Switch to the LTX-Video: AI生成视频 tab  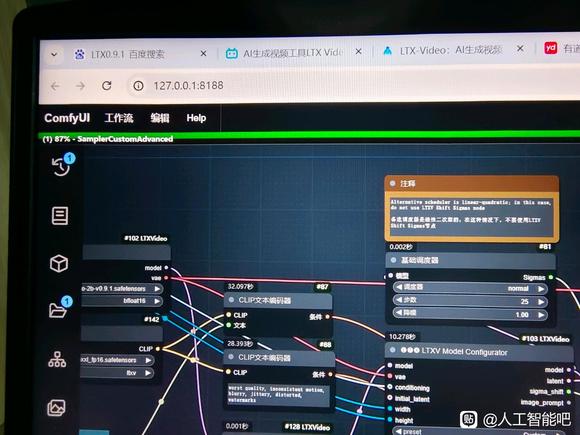click(x=451, y=50)
